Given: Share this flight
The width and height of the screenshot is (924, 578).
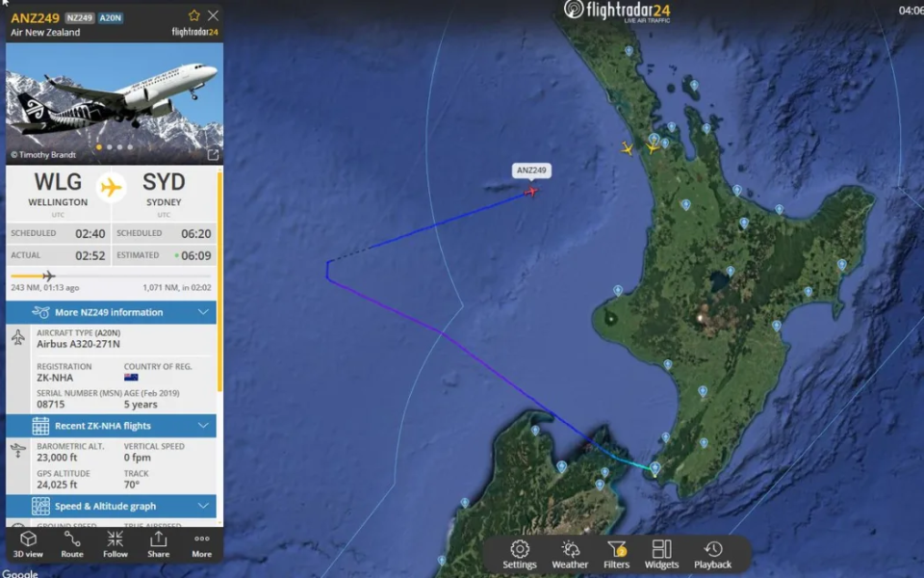Looking at the screenshot, I should [159, 543].
